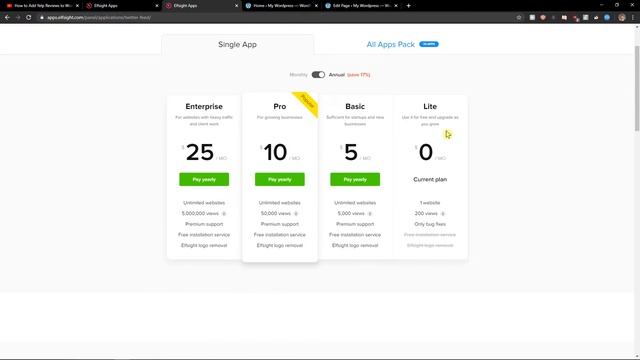Click 'Premium support' in Pro card
The width and height of the screenshot is (640, 360).
[x=280, y=224]
